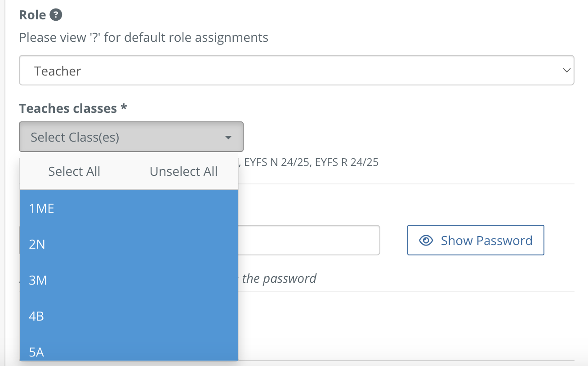Click the EYFS N 24/25 text
The image size is (588, 366).
(277, 162)
